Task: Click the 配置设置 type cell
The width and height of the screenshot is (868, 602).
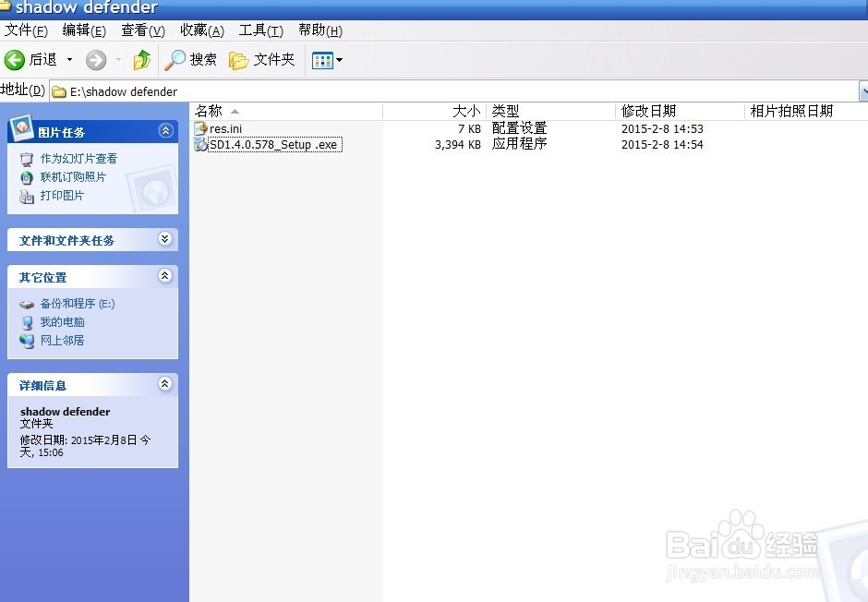Action: [x=519, y=128]
